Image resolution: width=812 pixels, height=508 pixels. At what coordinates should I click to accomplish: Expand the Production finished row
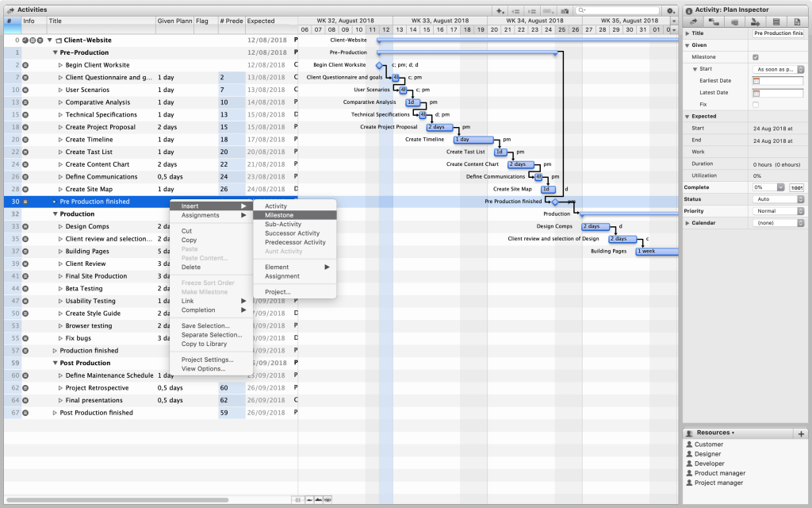click(x=55, y=351)
